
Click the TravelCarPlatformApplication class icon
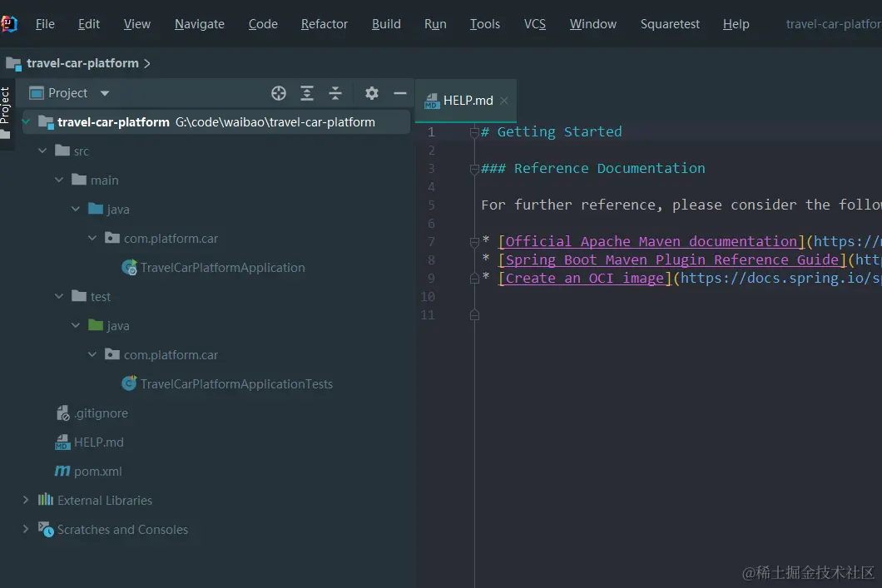129,268
